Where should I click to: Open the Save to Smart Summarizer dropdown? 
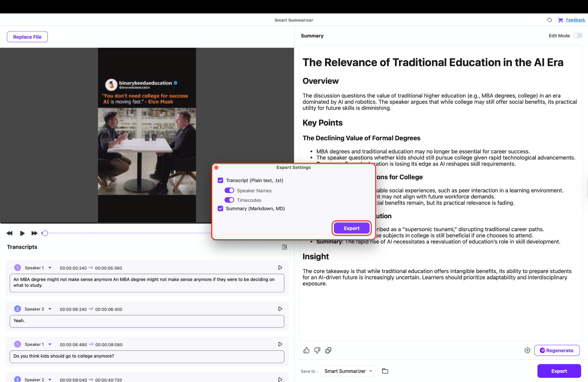point(349,371)
